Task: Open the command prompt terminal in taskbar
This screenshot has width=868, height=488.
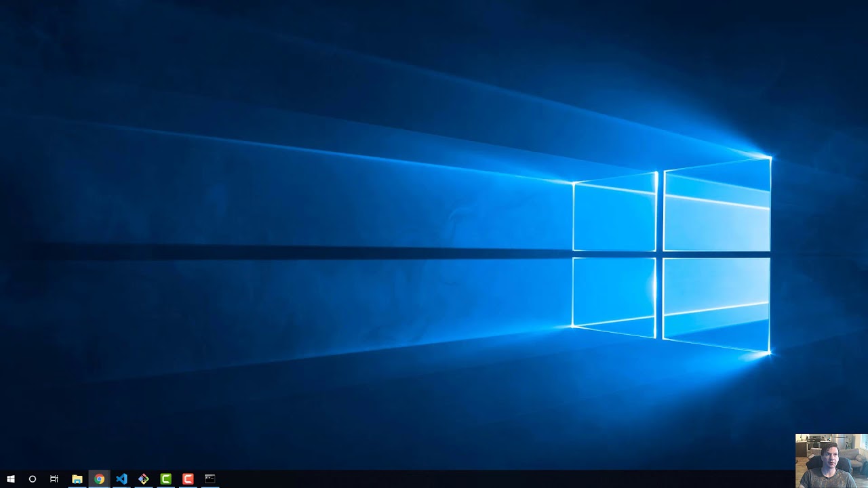Action: 210,479
